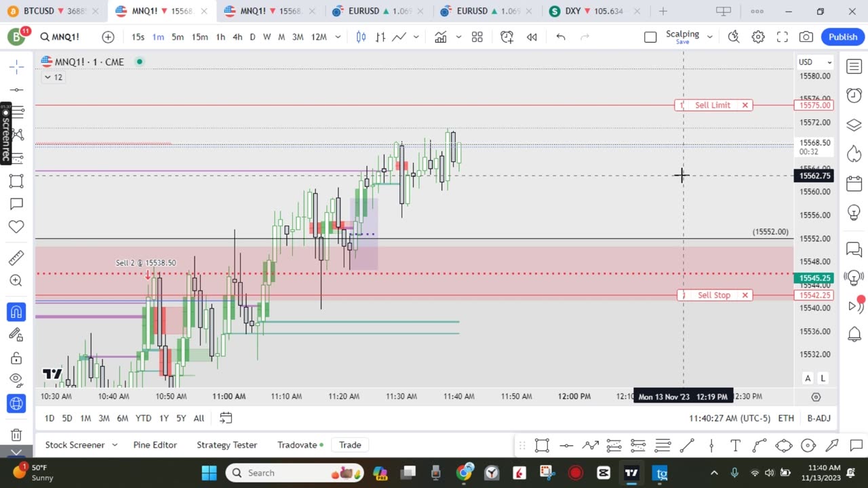Open the Strategy Tester tab
The width and height of the screenshot is (868, 488).
pyautogui.click(x=226, y=445)
